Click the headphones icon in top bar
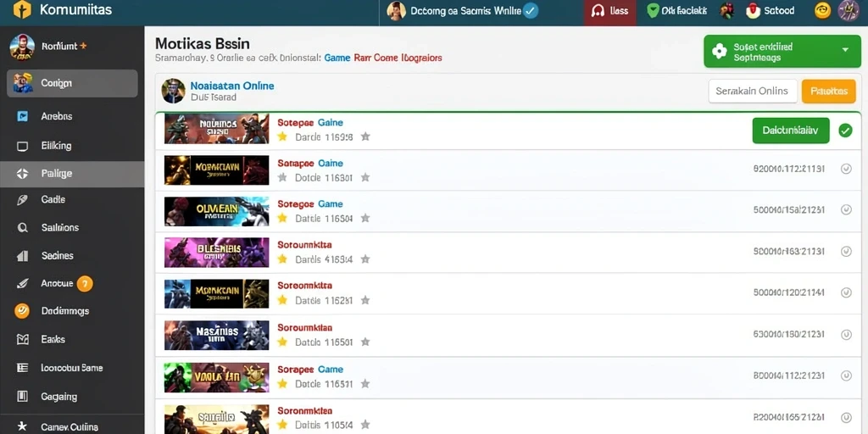The image size is (868, 434). (x=598, y=11)
